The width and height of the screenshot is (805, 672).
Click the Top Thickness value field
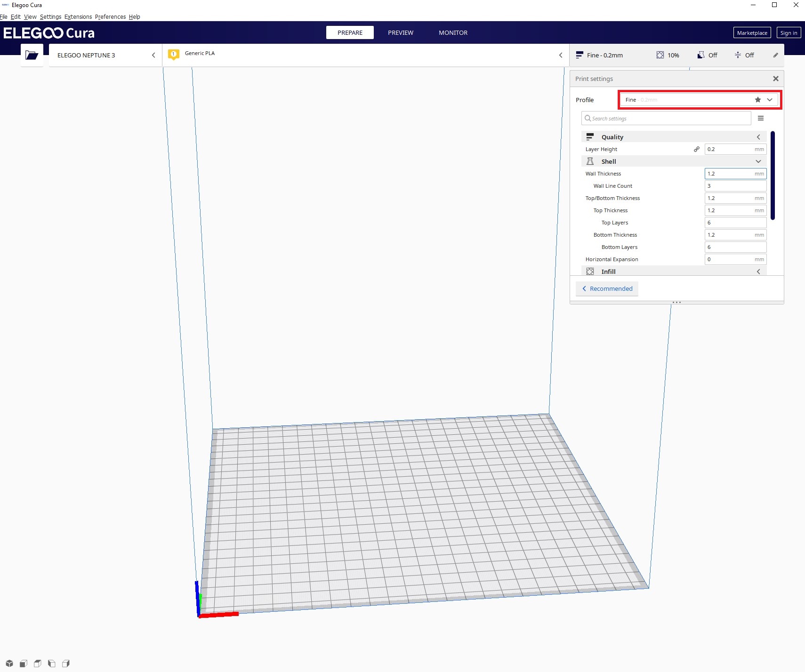735,210
